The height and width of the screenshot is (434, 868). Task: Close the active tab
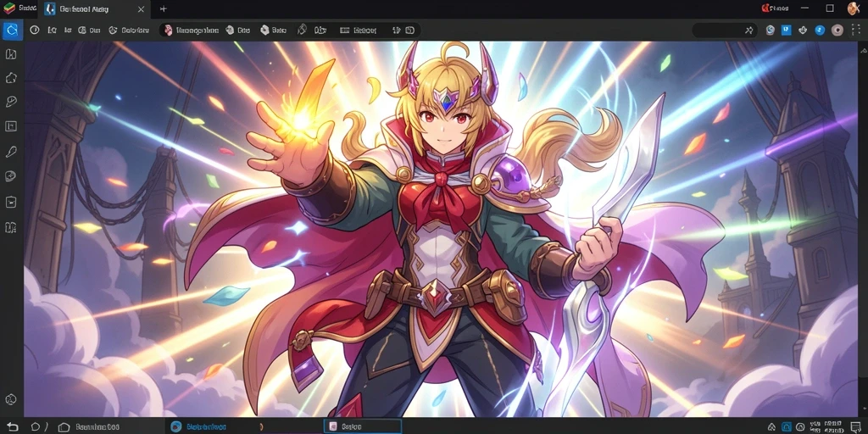[x=141, y=8]
